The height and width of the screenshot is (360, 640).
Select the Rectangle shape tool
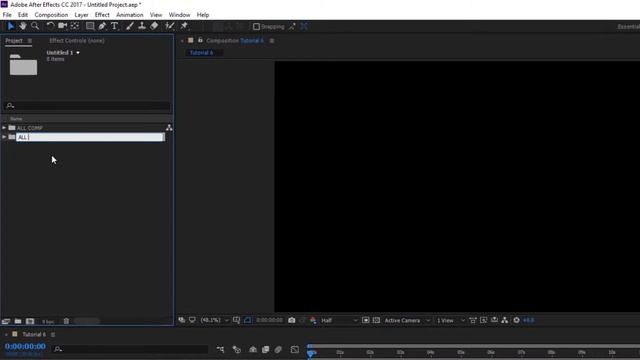point(90,26)
